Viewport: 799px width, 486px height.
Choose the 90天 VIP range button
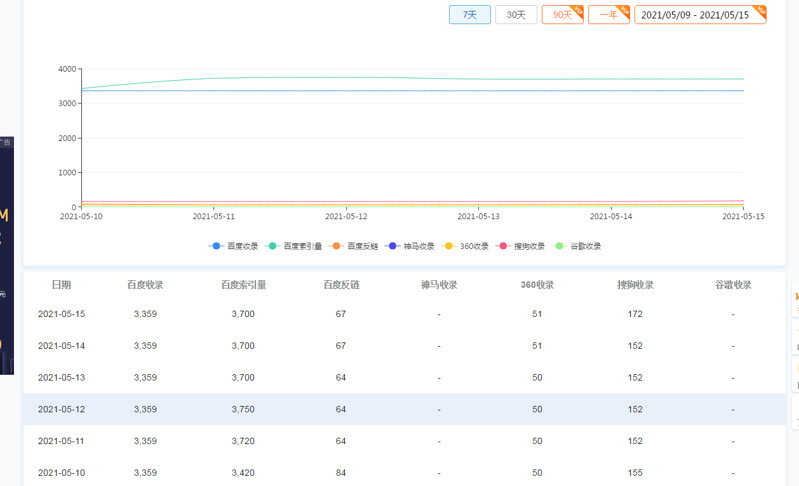pyautogui.click(x=562, y=15)
